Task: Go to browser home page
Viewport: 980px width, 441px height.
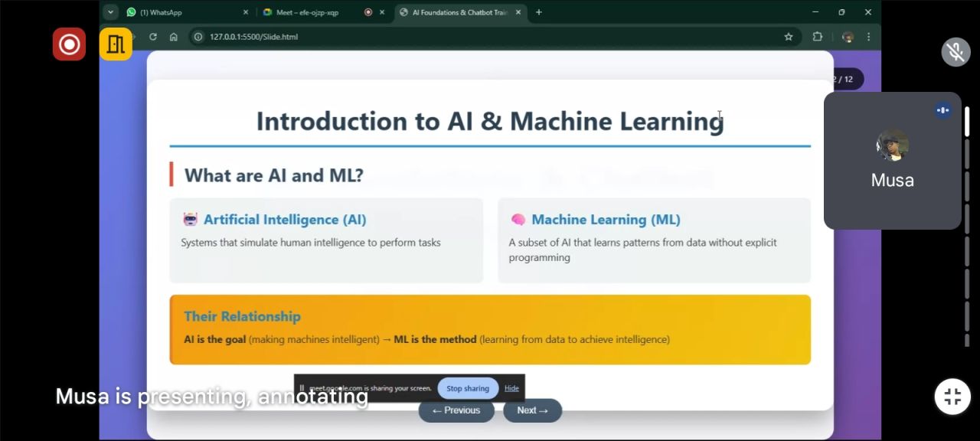Action: [174, 37]
